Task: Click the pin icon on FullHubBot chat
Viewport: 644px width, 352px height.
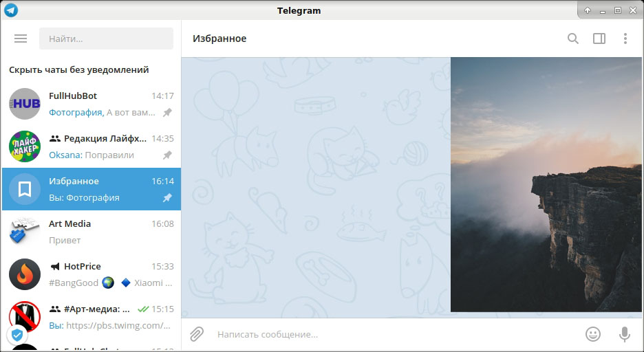Action: coord(167,113)
